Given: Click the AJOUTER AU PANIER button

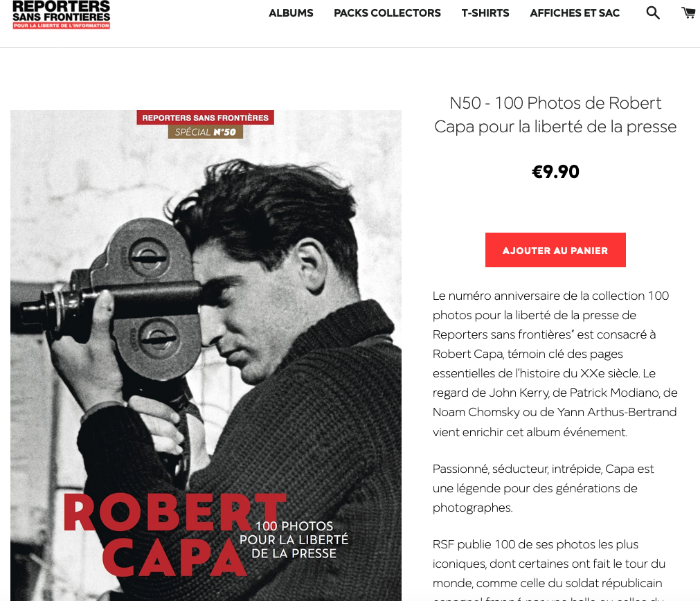Looking at the screenshot, I should coord(555,250).
